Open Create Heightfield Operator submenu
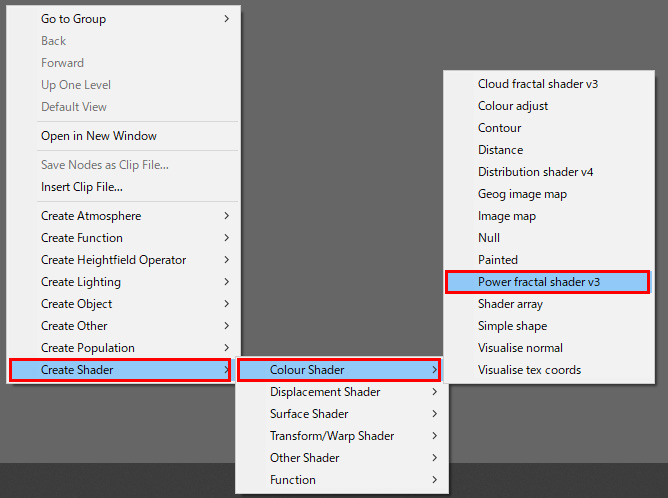The image size is (668, 498). pyautogui.click(x=113, y=260)
